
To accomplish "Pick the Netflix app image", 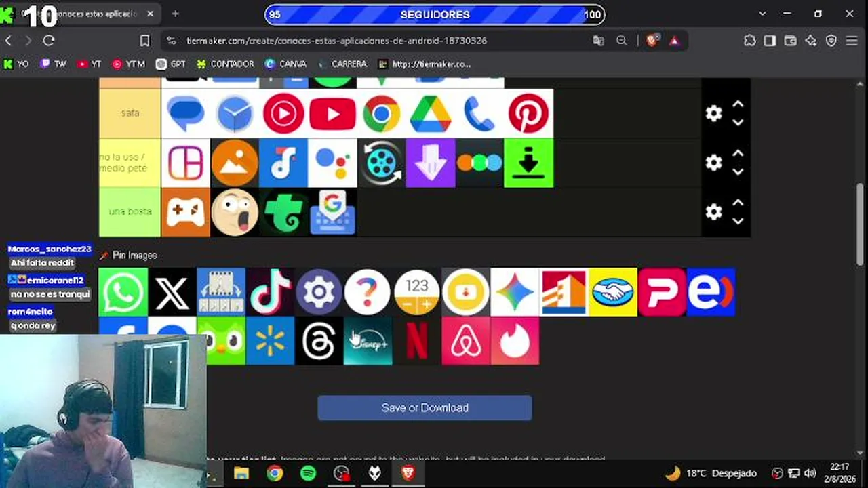I will 417,341.
